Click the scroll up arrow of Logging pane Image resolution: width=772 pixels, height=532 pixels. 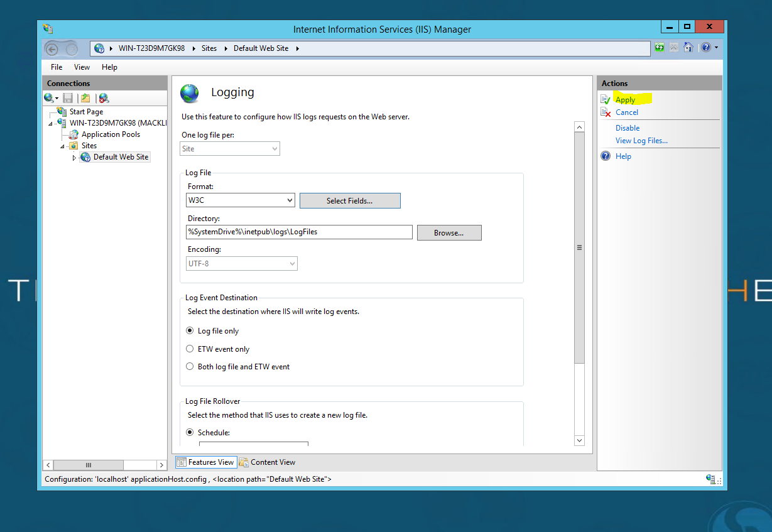point(579,127)
